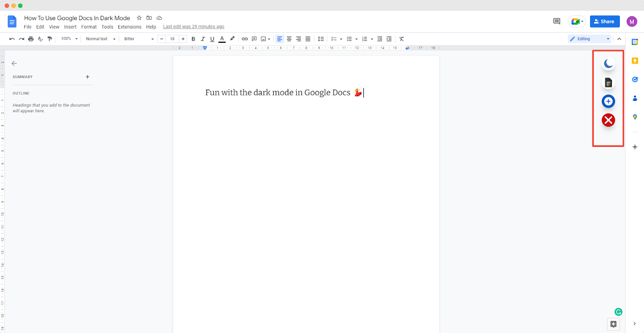Click the document title field

click(77, 18)
